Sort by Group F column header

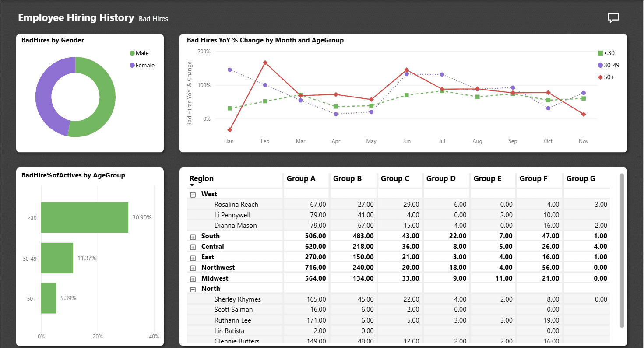533,178
